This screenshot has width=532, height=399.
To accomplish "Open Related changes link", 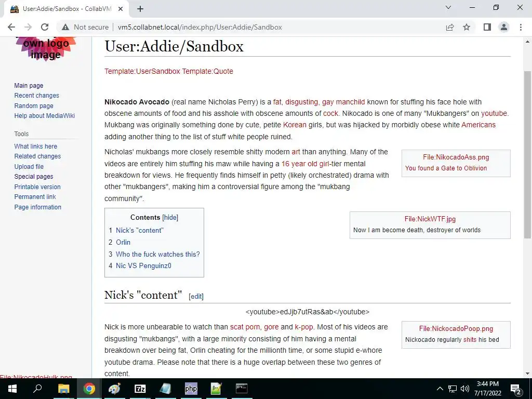I will tap(37, 156).
